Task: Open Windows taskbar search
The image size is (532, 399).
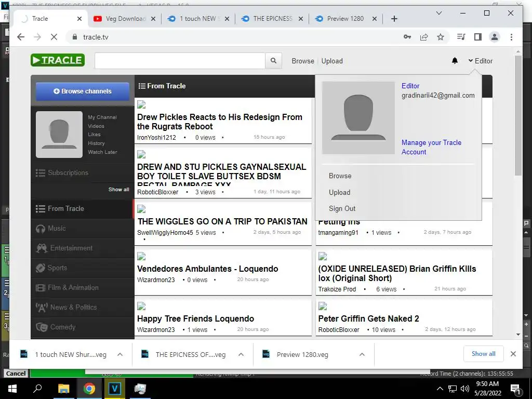Action: tap(37, 389)
